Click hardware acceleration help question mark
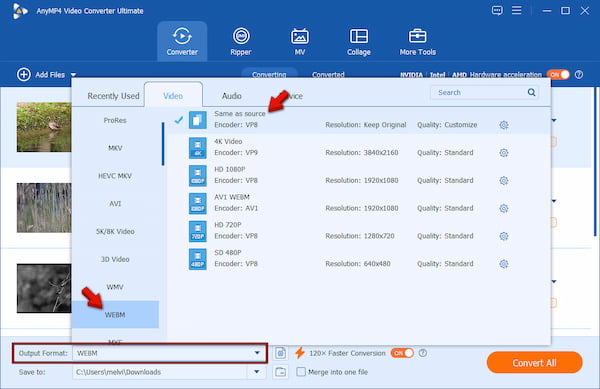The height and width of the screenshot is (389, 600). [x=579, y=75]
